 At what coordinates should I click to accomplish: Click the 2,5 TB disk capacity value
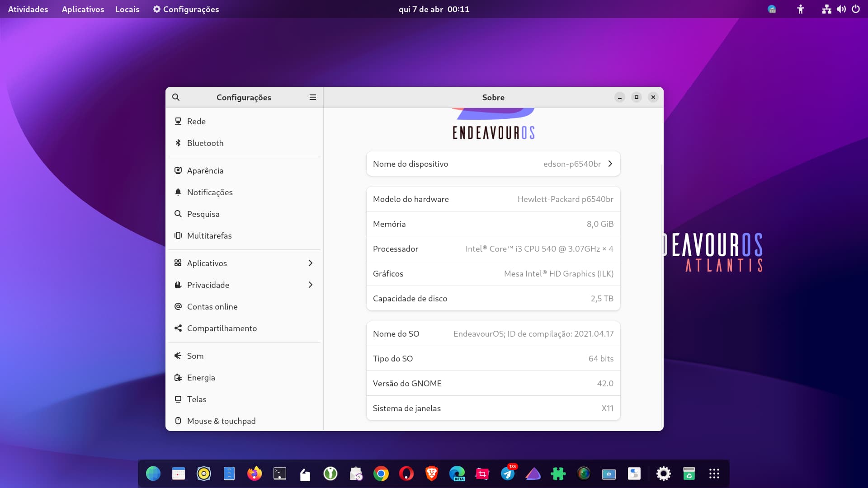602,299
